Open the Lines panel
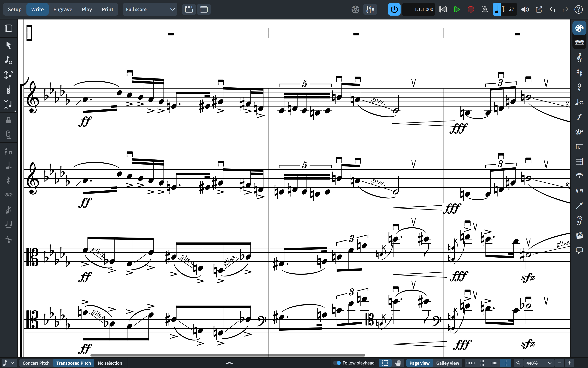Viewport: 588px width, 368px height. click(x=579, y=206)
